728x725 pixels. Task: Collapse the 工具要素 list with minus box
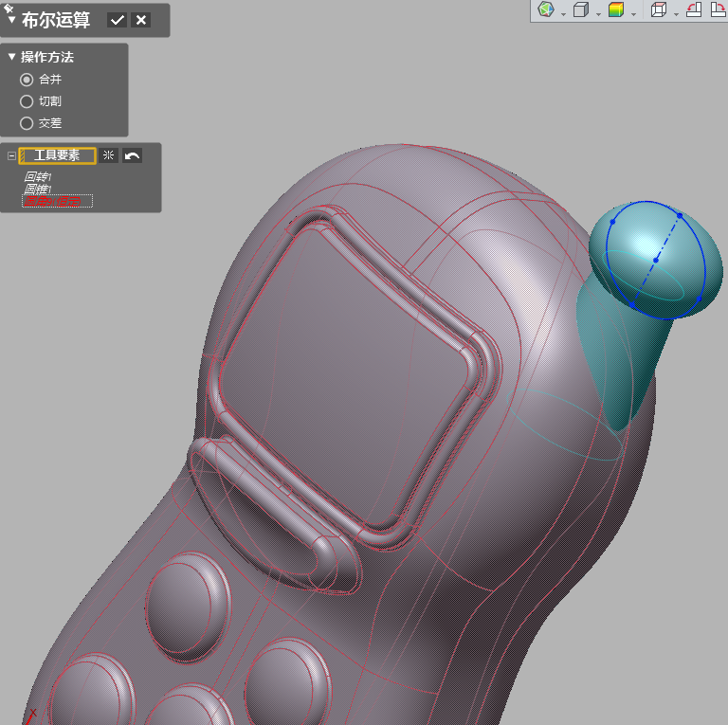pos(11,155)
